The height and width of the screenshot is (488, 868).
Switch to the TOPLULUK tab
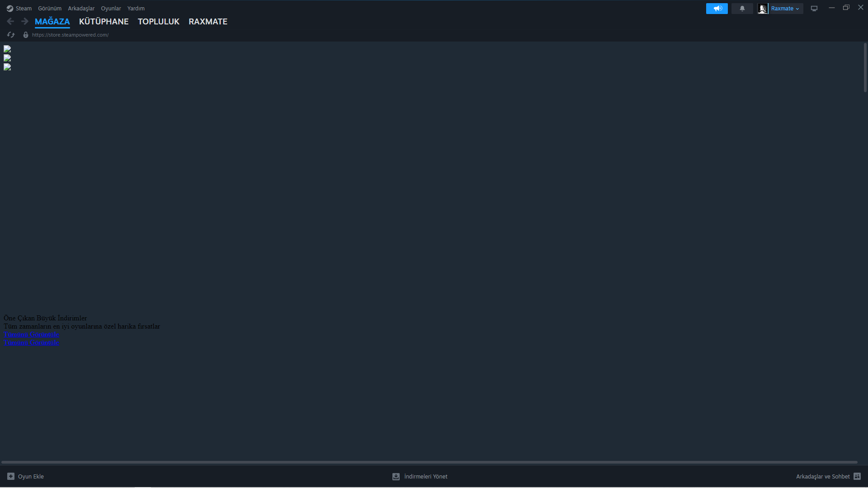click(x=159, y=22)
